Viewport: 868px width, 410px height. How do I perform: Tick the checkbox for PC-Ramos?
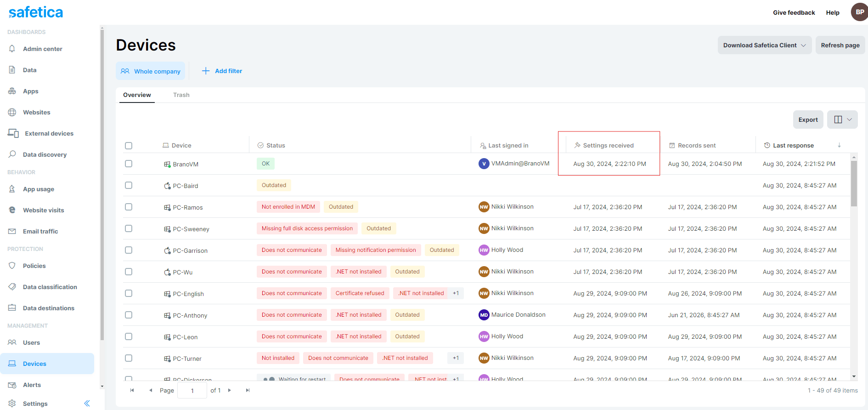pyautogui.click(x=129, y=207)
